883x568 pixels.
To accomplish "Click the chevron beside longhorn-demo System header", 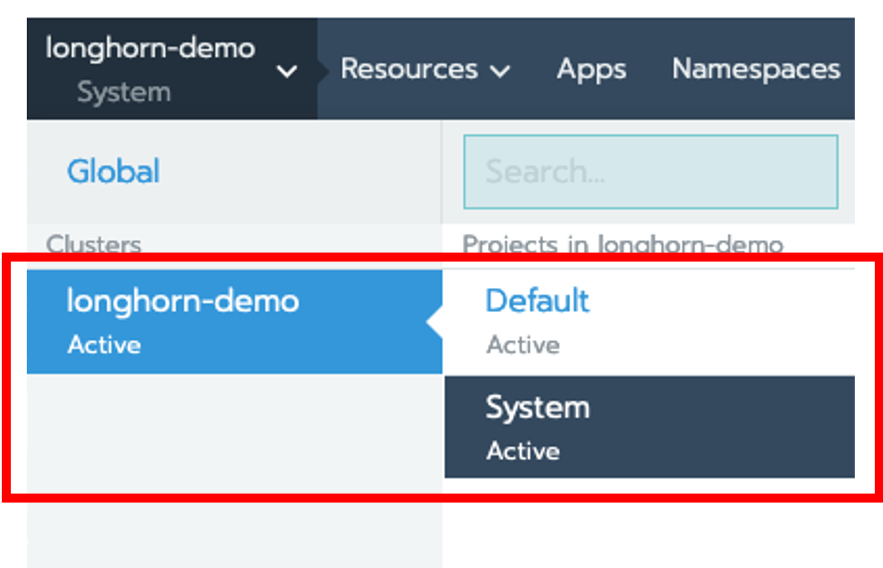I will [287, 72].
